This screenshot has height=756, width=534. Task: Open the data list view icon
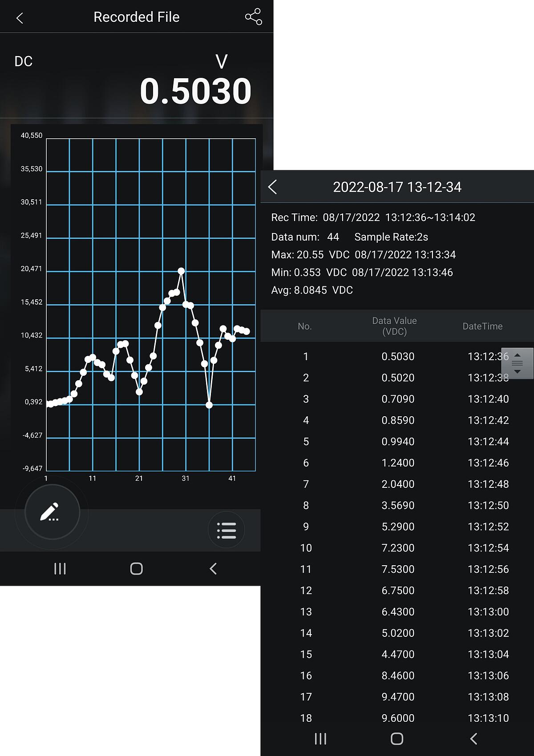point(227,530)
